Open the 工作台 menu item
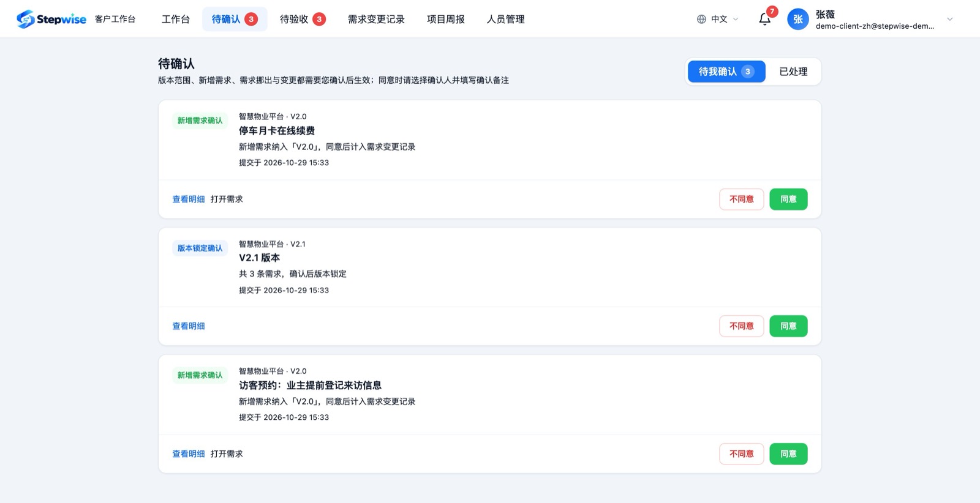Viewport: 980px width, 503px height. pyautogui.click(x=176, y=19)
